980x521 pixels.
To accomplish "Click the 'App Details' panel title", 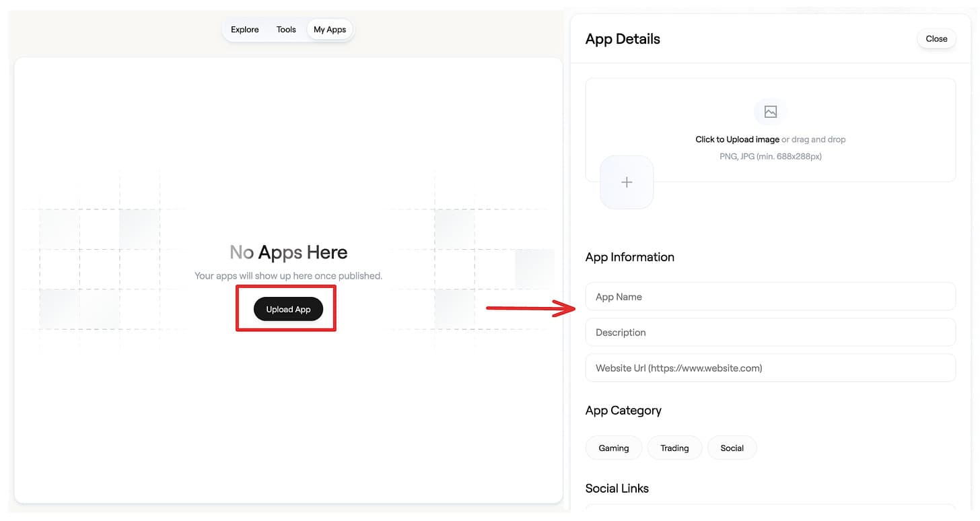I will (x=623, y=39).
